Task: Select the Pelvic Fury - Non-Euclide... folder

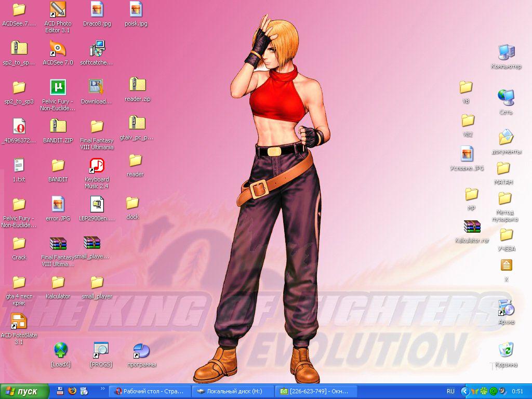Action: tap(19, 205)
